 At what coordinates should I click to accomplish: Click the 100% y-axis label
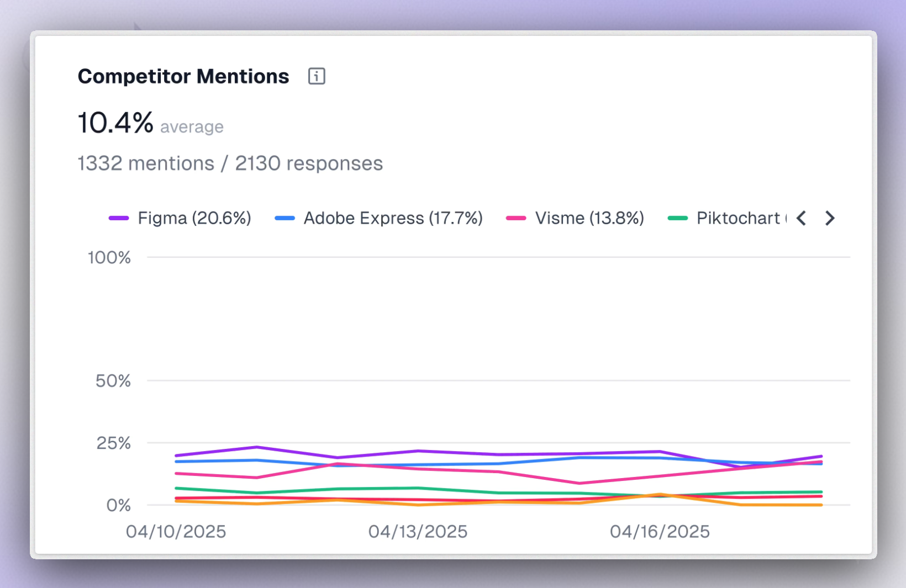click(109, 258)
